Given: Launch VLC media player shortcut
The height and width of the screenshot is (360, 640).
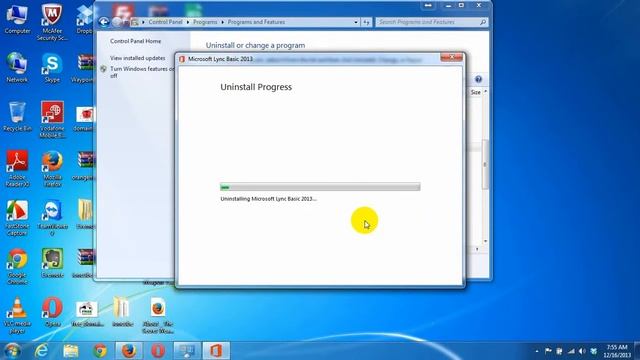Looking at the screenshot, I should coord(17,315).
